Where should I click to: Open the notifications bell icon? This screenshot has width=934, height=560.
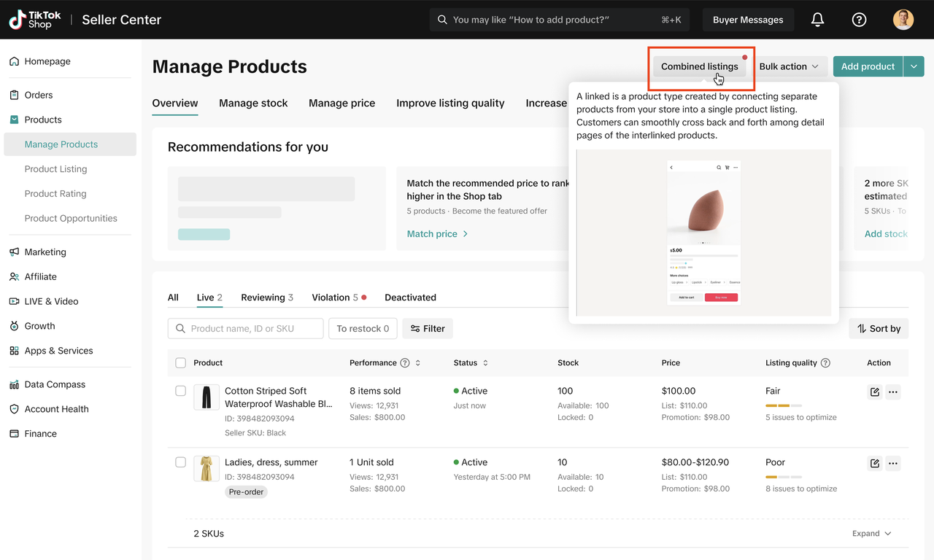click(817, 20)
